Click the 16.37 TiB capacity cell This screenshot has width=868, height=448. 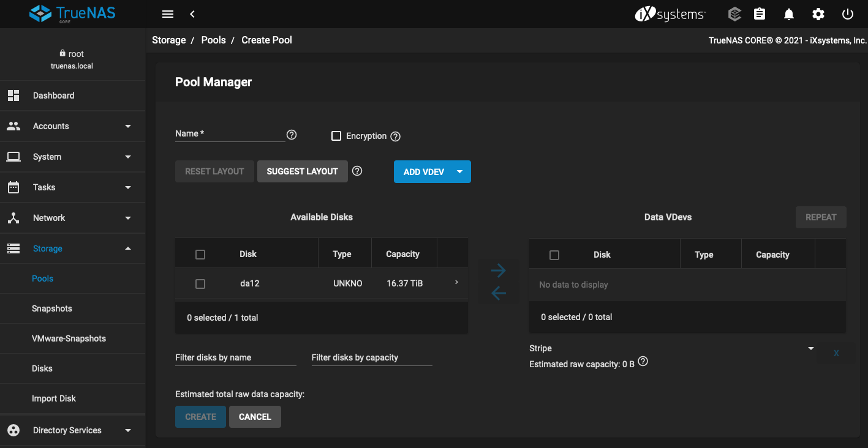click(405, 283)
